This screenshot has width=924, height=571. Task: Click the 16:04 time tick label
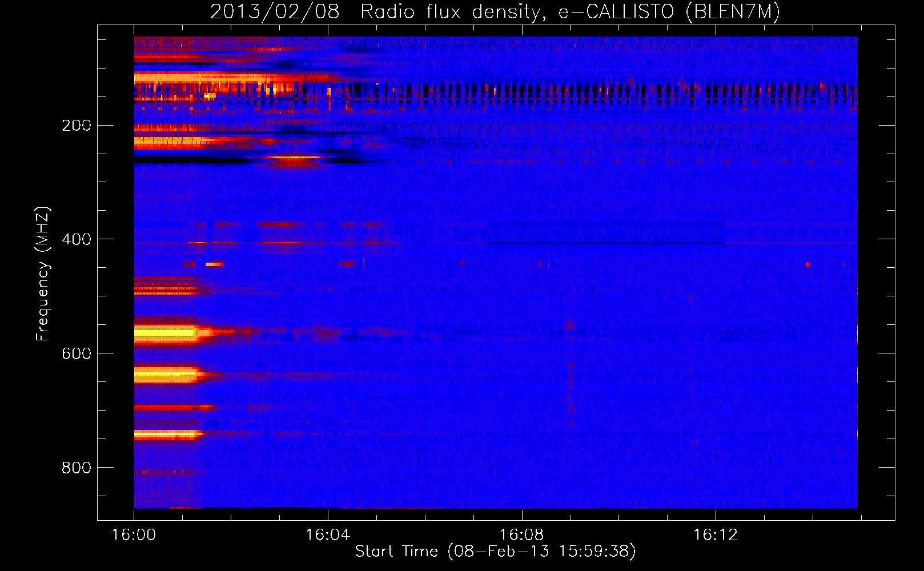328,535
